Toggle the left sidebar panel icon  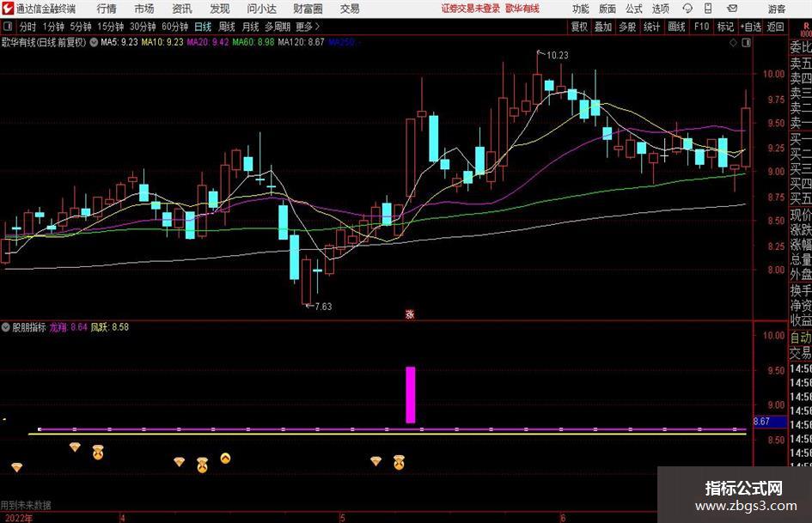7,27
